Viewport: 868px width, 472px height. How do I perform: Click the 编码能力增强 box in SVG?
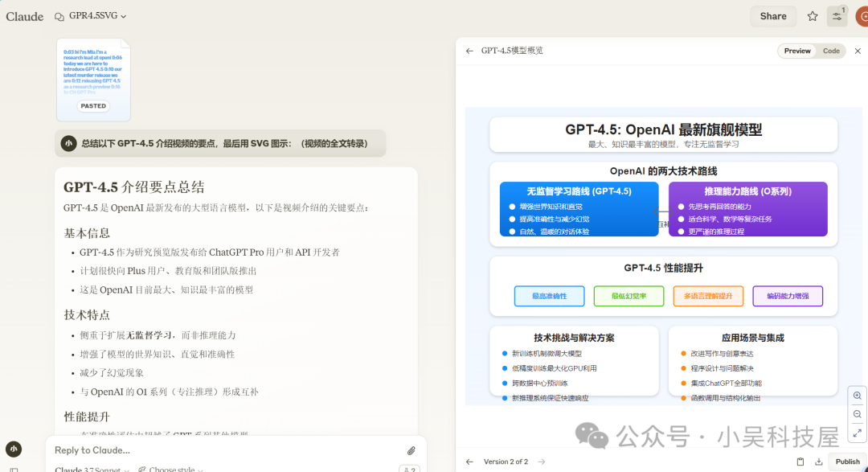[x=788, y=296]
